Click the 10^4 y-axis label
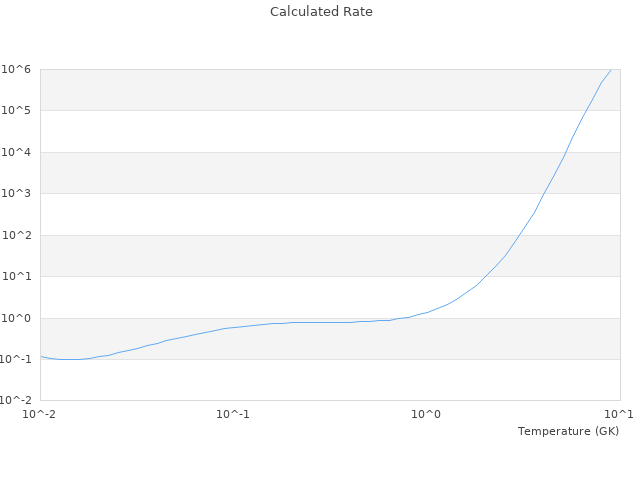 pyautogui.click(x=18, y=152)
